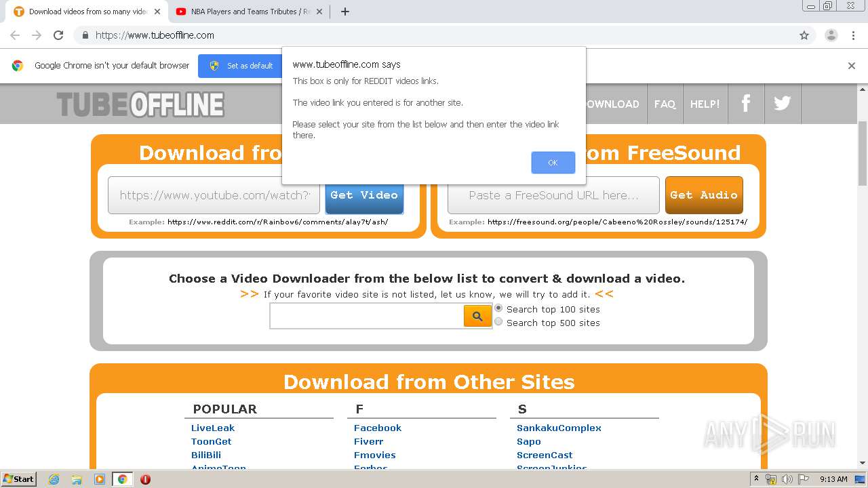
Task: Click the browser forward arrow
Action: (x=37, y=35)
